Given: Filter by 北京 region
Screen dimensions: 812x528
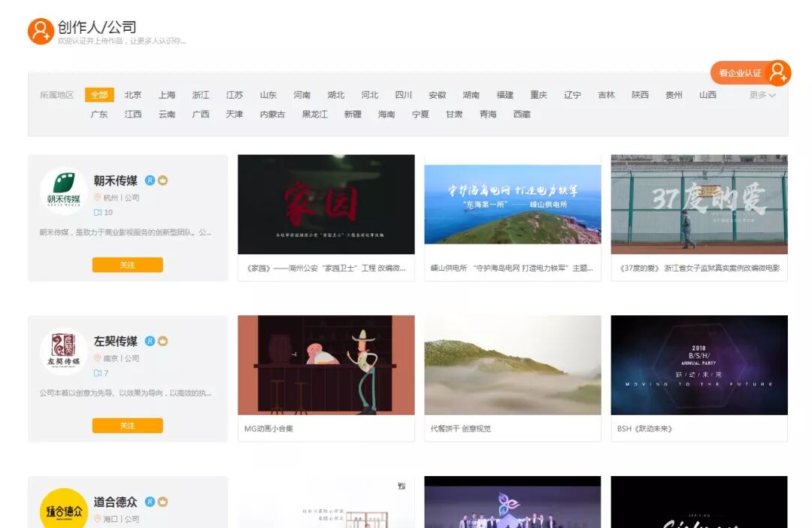Looking at the screenshot, I should pyautogui.click(x=133, y=95).
